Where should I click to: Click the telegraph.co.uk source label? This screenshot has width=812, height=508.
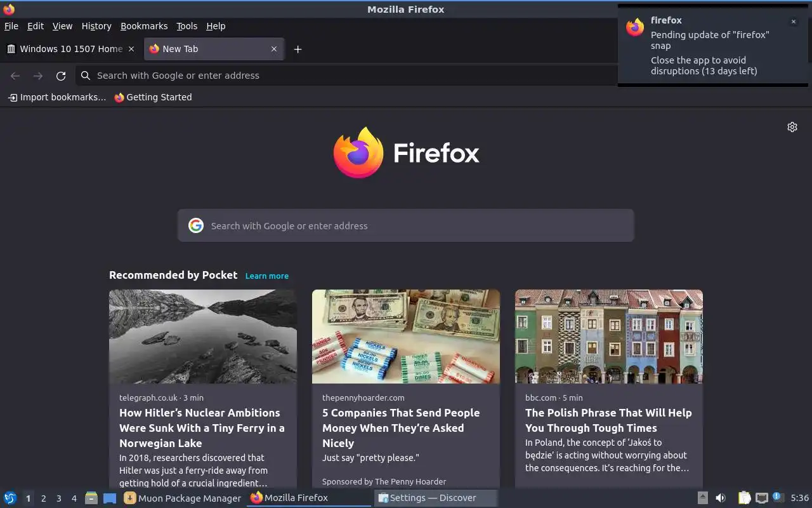(x=148, y=398)
